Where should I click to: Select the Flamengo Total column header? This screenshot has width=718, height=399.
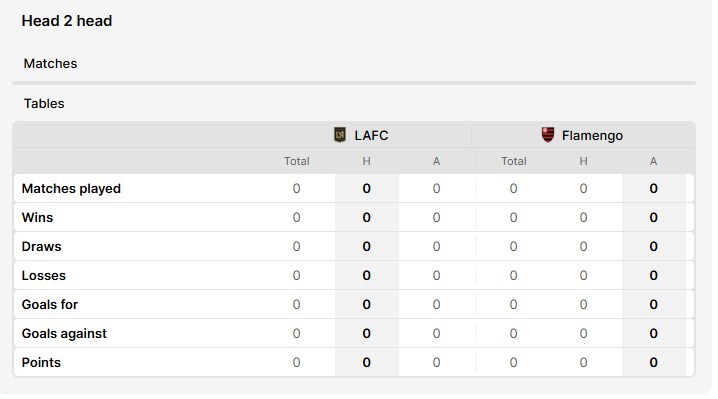coord(514,161)
